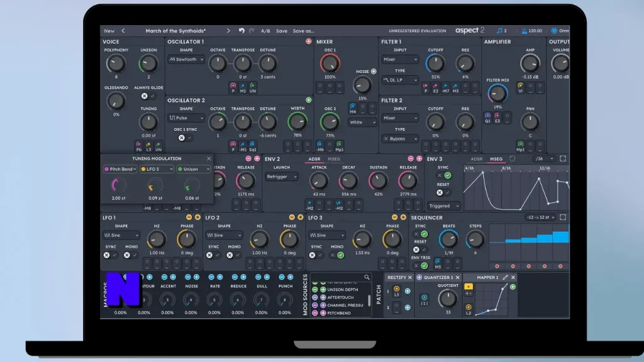Close the Quantizer 1 patch module
The width and height of the screenshot is (644, 362).
click(458, 277)
